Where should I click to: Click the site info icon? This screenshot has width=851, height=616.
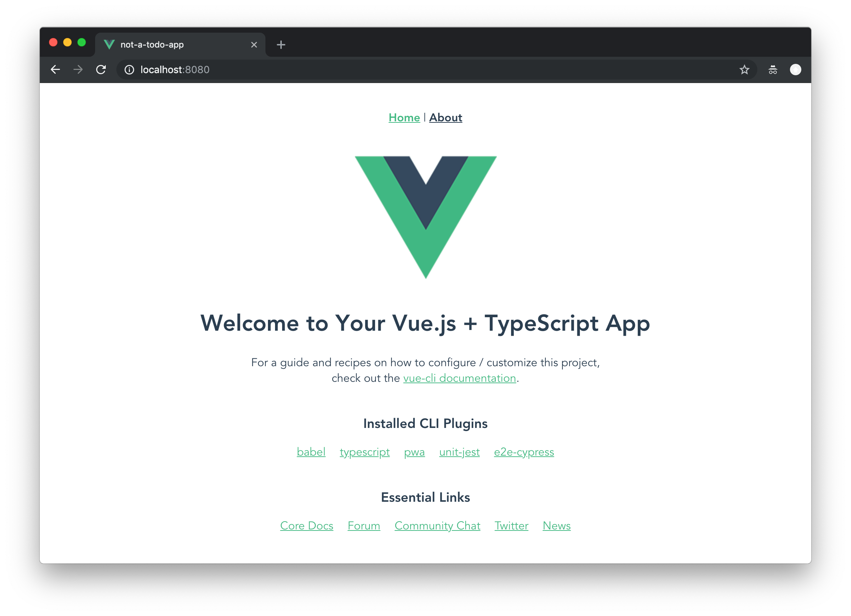click(129, 70)
